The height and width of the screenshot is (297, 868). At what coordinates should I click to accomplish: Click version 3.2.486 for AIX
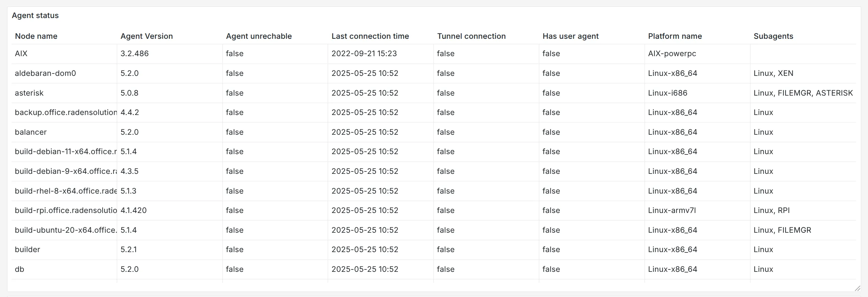click(x=135, y=53)
